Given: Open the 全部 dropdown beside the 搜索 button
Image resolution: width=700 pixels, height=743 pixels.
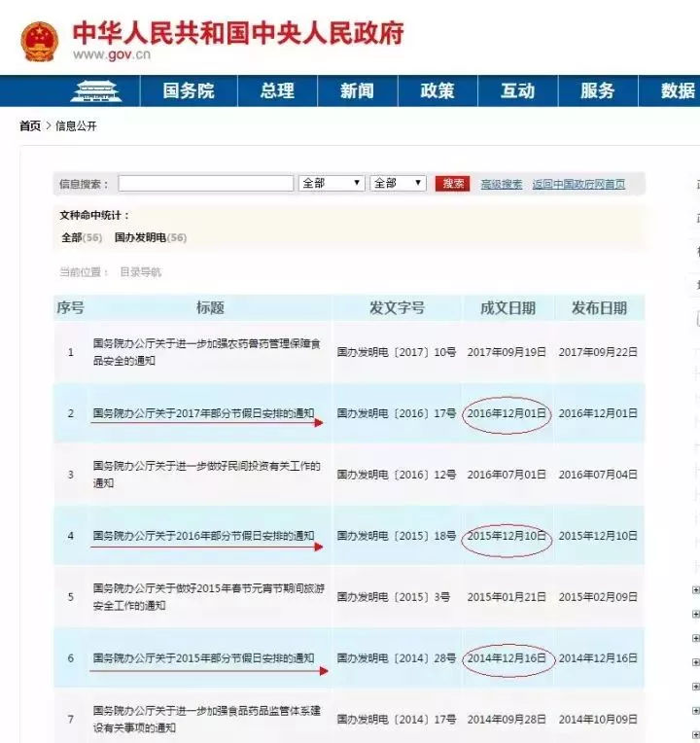Looking at the screenshot, I should (398, 183).
